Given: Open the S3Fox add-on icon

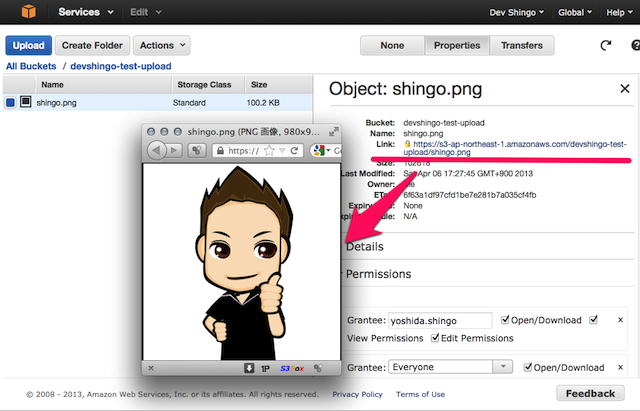Looking at the screenshot, I should click(292, 369).
